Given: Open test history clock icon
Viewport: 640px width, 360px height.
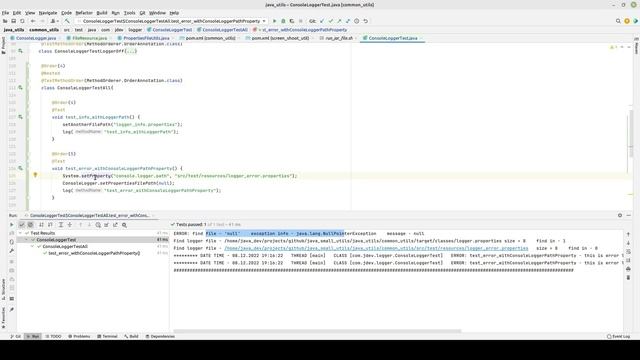Looking at the screenshot, I should pyautogui.click(x=98, y=224).
